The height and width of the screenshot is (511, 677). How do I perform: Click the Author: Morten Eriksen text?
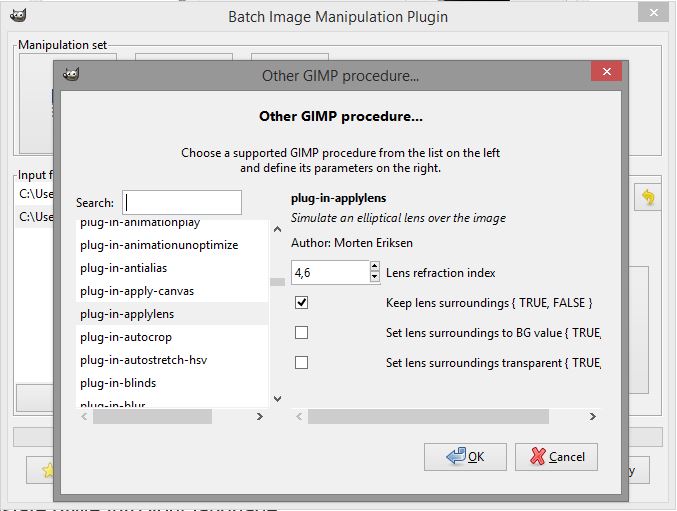352,243
